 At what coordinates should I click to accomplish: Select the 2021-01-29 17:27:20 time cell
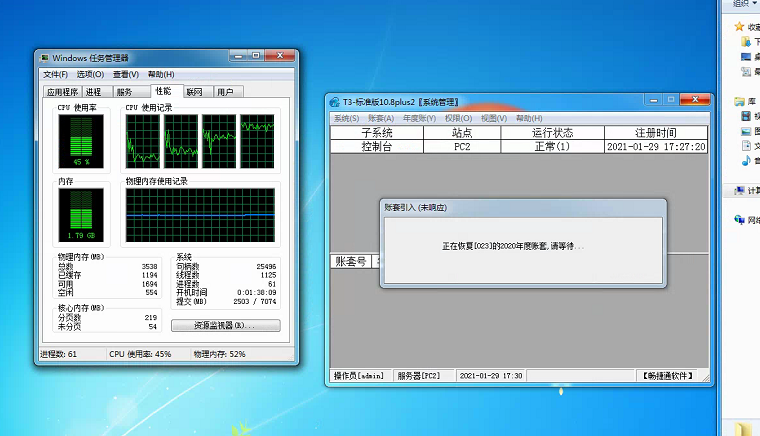[656, 147]
